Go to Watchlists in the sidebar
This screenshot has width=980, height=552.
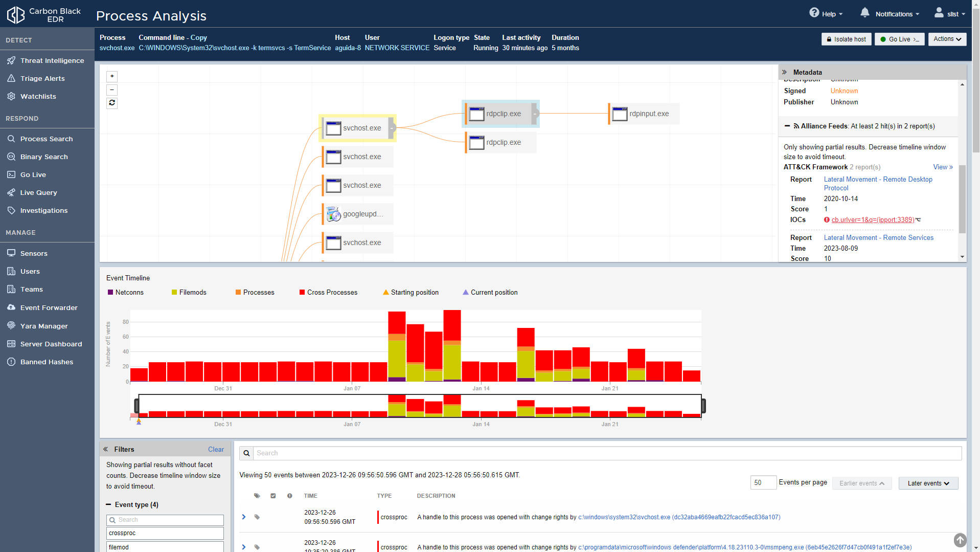pyautogui.click(x=38, y=96)
